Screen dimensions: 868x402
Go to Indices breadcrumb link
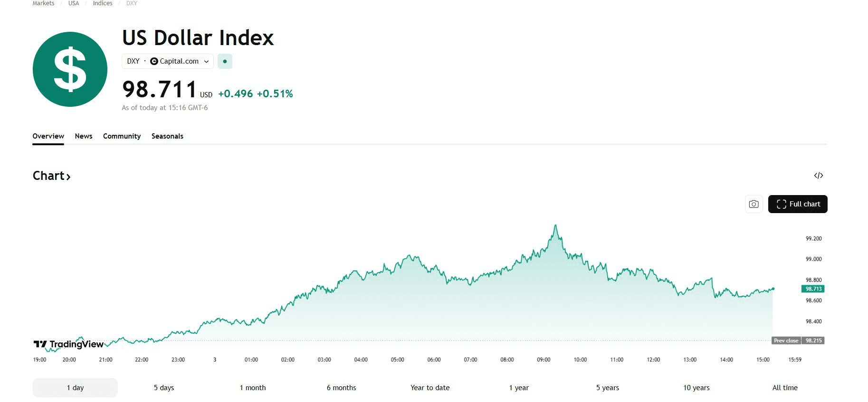tap(103, 3)
